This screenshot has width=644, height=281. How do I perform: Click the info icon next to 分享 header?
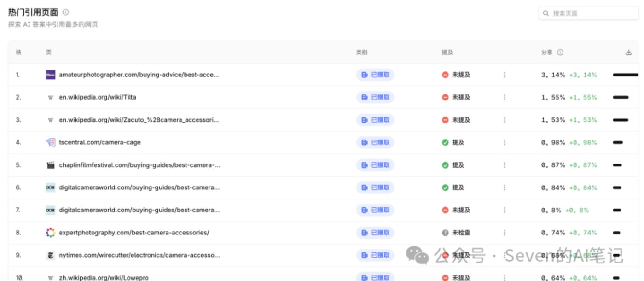tap(560, 53)
